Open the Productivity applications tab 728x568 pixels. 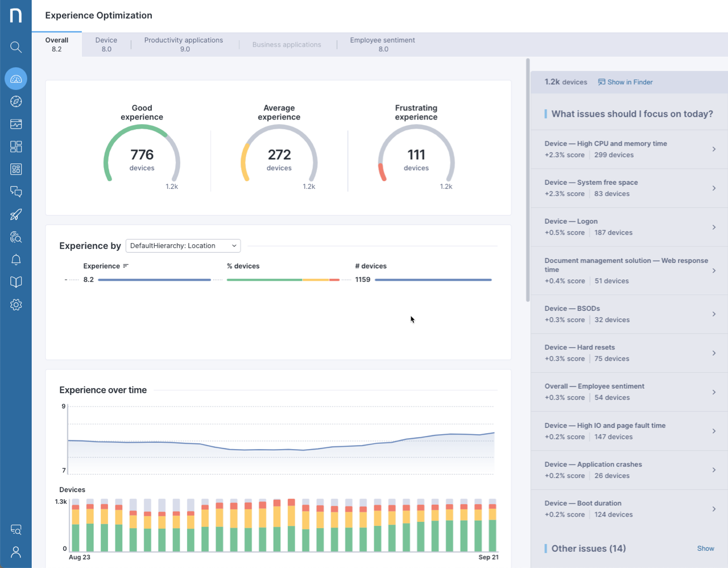pos(183,44)
